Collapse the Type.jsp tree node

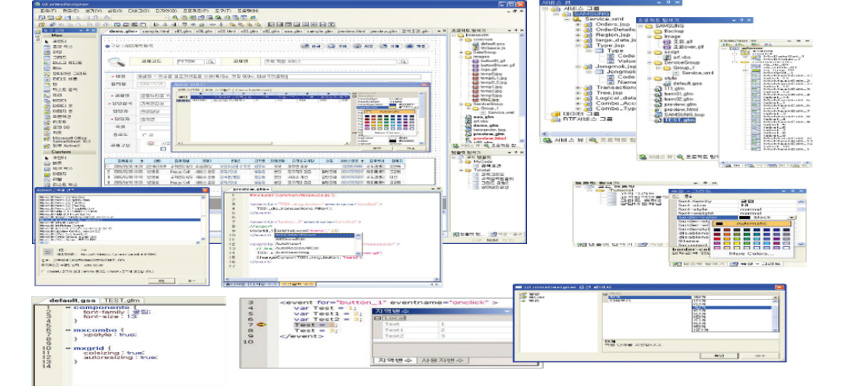point(578,45)
